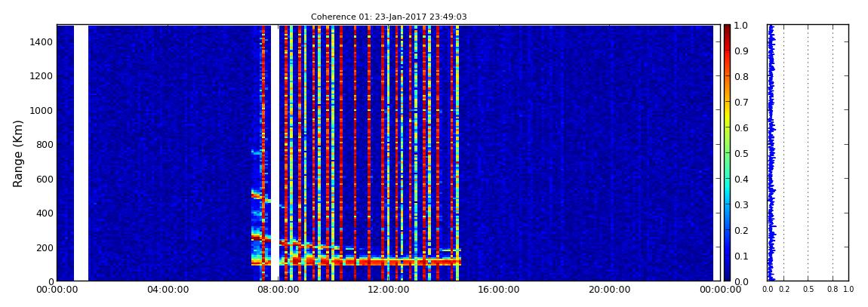Viewport: 868px width, 307px height.
Task: Click the 600 range tick label
Action: pos(44,180)
